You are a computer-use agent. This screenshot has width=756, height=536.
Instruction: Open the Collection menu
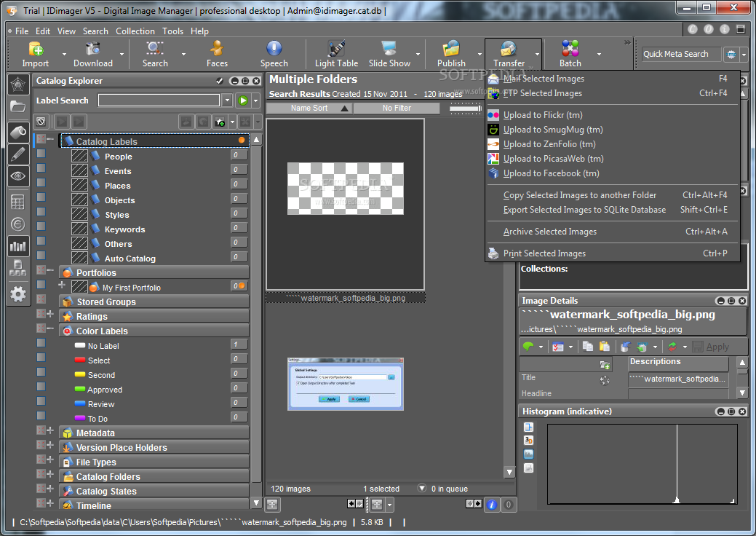pos(135,31)
